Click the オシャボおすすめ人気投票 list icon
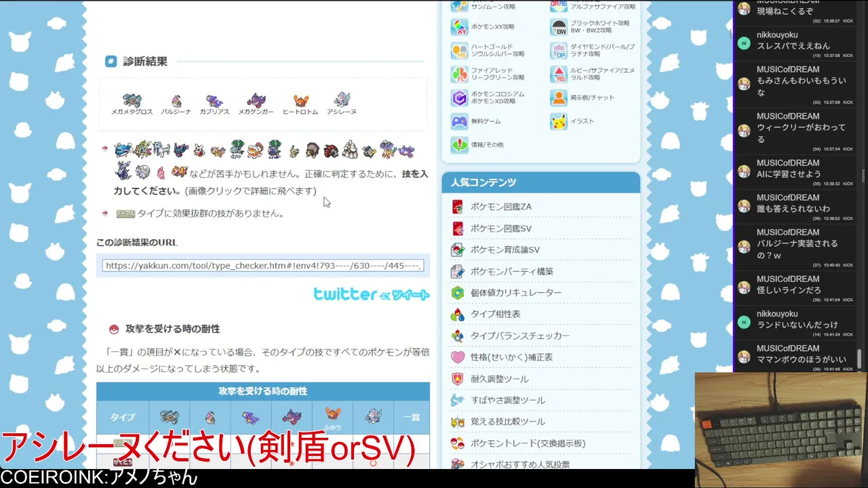This screenshot has width=868, height=488. tap(458, 464)
